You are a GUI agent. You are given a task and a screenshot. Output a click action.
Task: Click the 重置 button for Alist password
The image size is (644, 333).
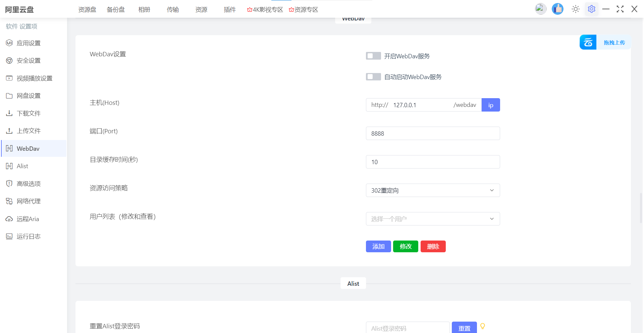464,328
